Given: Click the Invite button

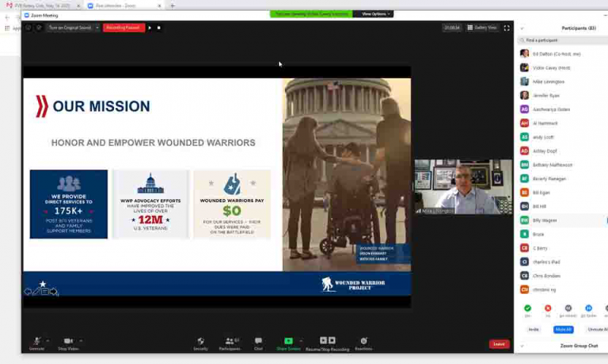Looking at the screenshot, I should (x=534, y=330).
